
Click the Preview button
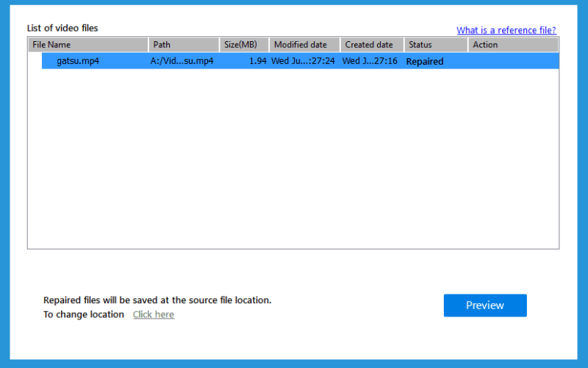click(485, 305)
